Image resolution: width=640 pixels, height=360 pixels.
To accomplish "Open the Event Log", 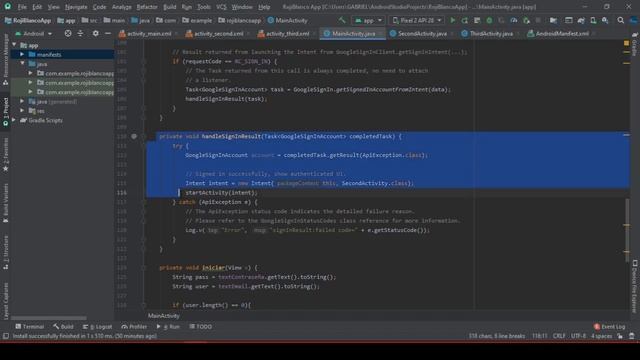I will pyautogui.click(x=610, y=327).
